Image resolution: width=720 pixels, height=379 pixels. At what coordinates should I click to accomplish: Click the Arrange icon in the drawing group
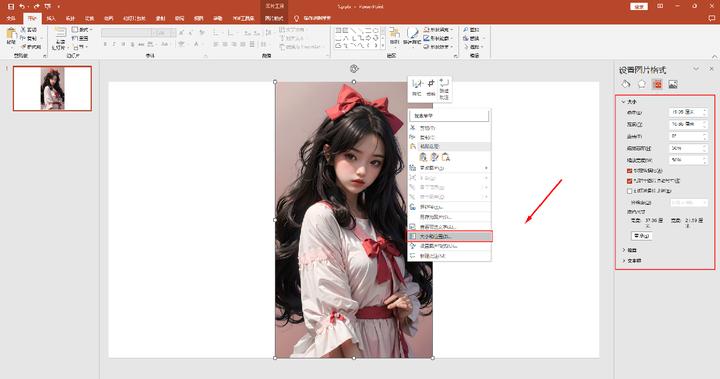[x=394, y=35]
